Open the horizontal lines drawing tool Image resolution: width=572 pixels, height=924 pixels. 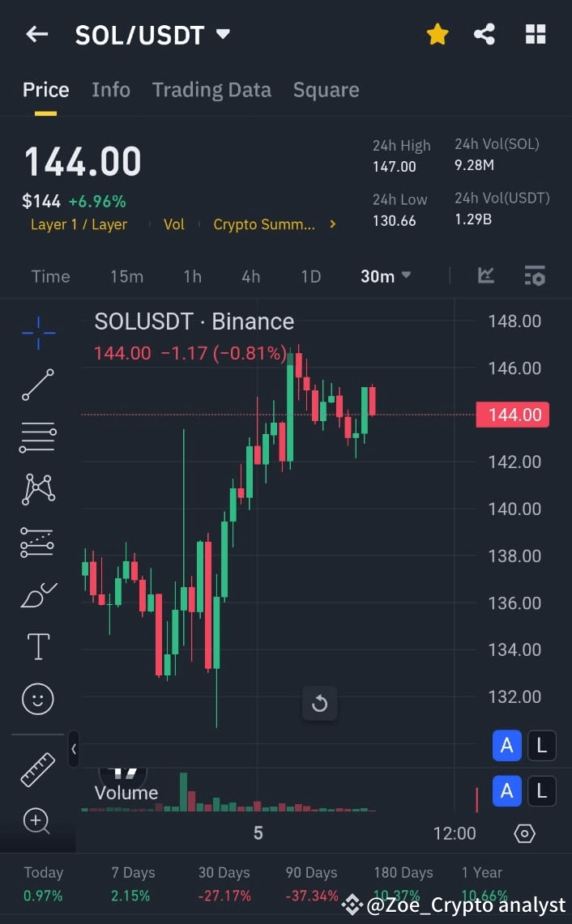(37, 437)
